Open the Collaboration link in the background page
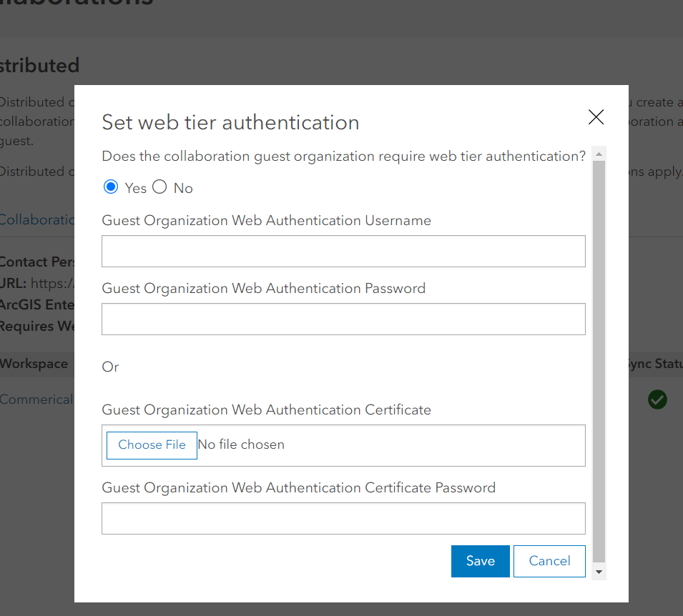The height and width of the screenshot is (616, 683). tap(36, 219)
